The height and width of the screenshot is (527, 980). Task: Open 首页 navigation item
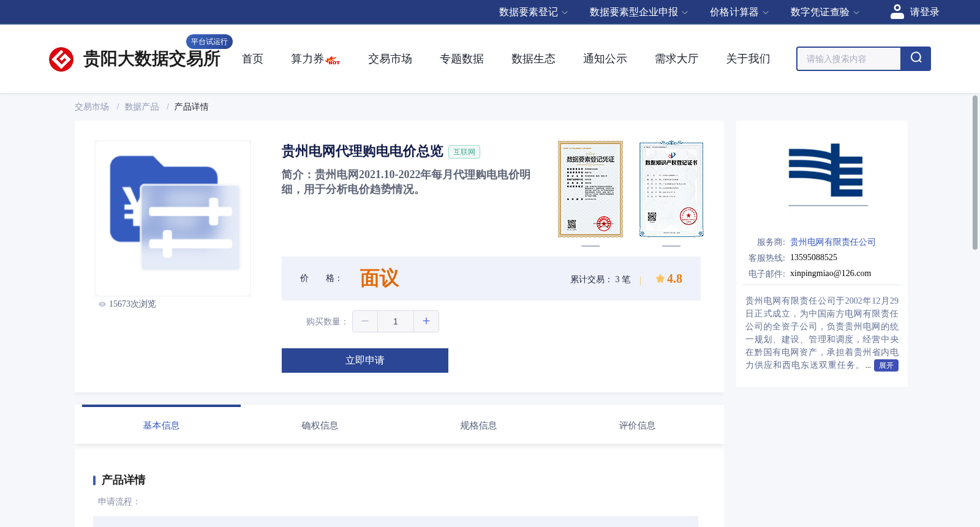click(252, 59)
